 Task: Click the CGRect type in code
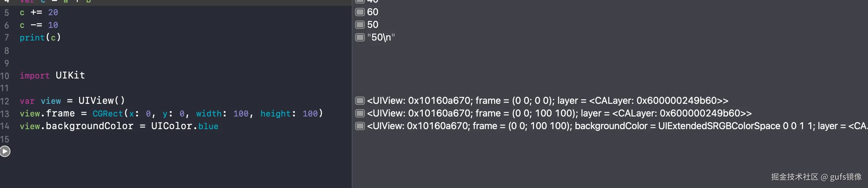pos(108,114)
